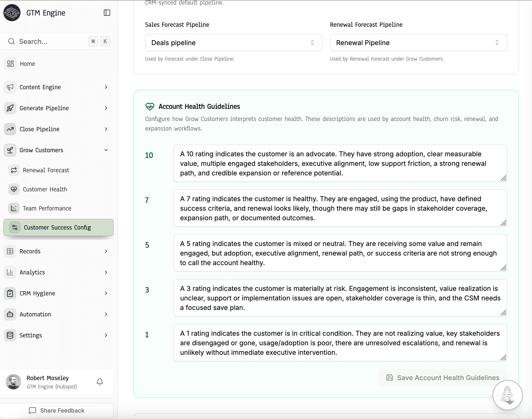The image size is (532, 419).
Task: Click the Content Engine megaphone icon
Action: (10, 87)
